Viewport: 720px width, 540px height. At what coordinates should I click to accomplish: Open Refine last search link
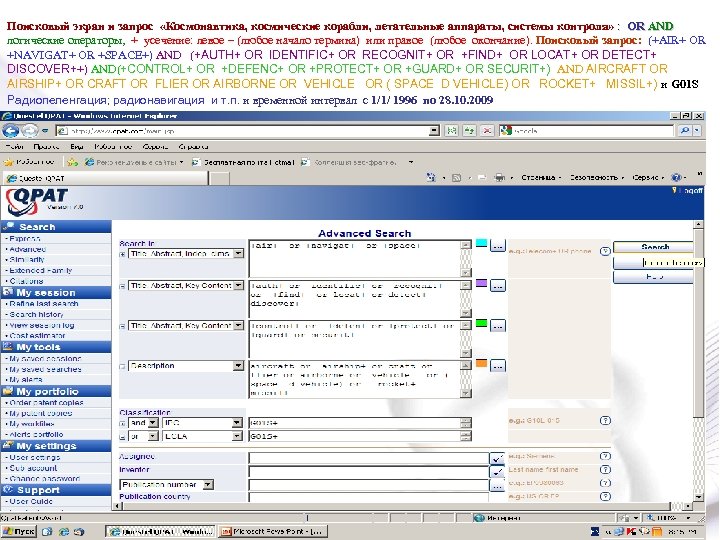click(44, 304)
